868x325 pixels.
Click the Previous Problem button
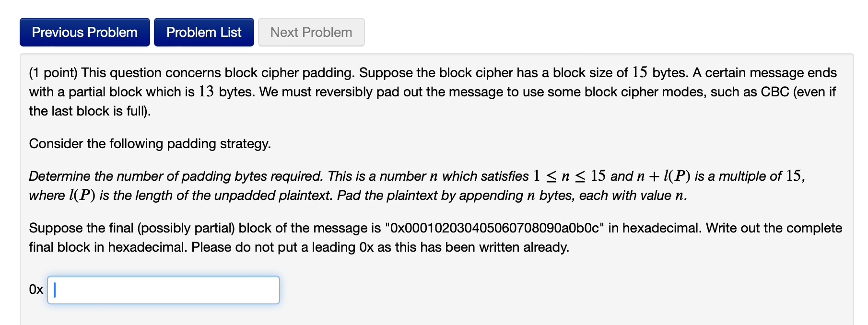(84, 32)
